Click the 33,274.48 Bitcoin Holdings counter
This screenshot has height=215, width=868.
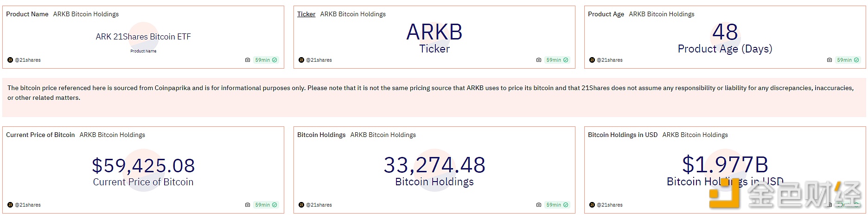coord(434,165)
